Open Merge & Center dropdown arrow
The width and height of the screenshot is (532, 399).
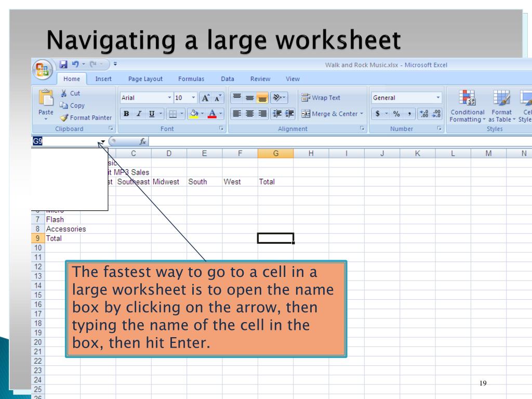tap(362, 114)
